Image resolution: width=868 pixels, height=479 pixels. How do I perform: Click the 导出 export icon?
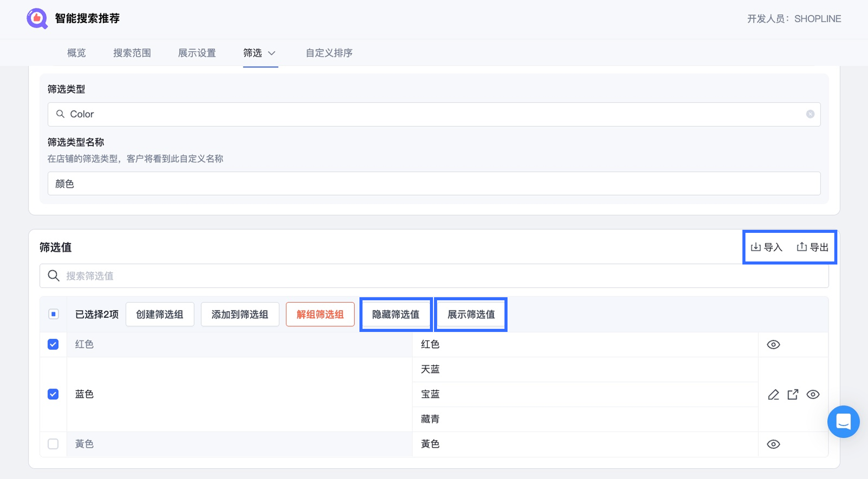click(x=802, y=247)
